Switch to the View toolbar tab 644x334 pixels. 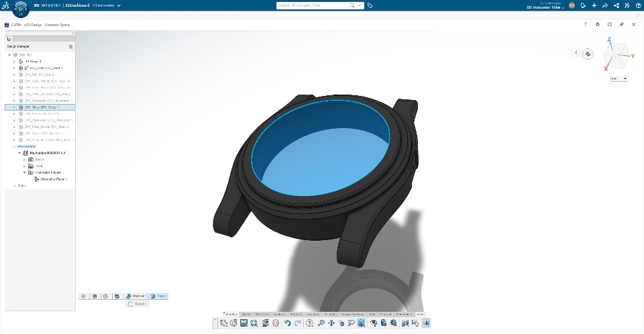point(420,315)
